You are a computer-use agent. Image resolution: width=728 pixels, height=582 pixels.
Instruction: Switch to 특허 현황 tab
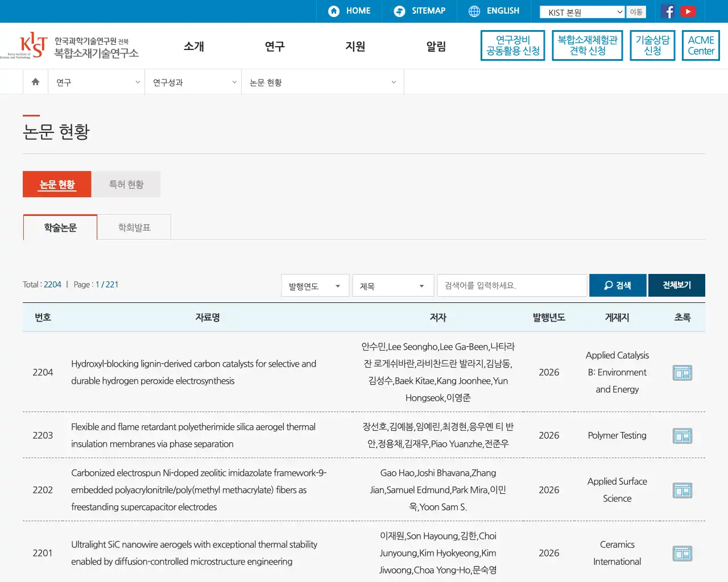pos(126,184)
